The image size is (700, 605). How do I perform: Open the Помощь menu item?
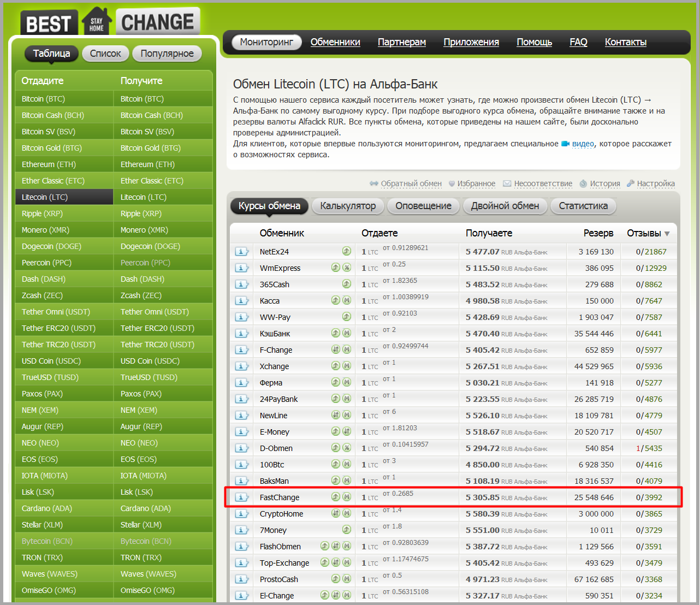coord(535,42)
